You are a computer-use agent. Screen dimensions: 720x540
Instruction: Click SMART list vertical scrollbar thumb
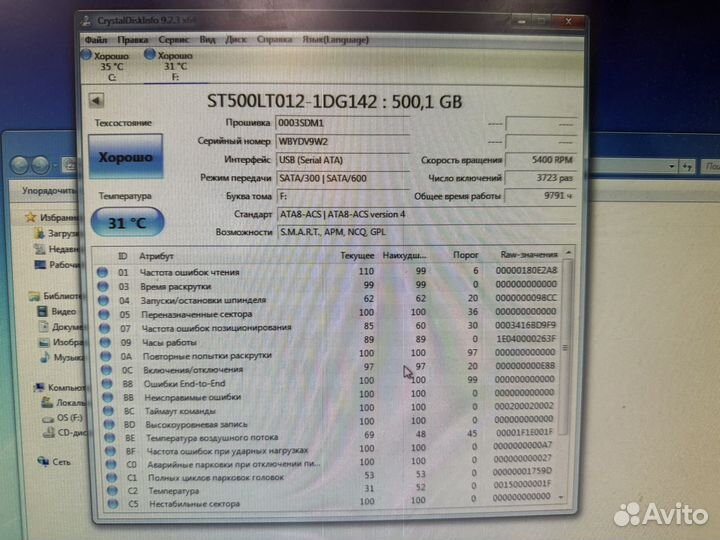566,348
